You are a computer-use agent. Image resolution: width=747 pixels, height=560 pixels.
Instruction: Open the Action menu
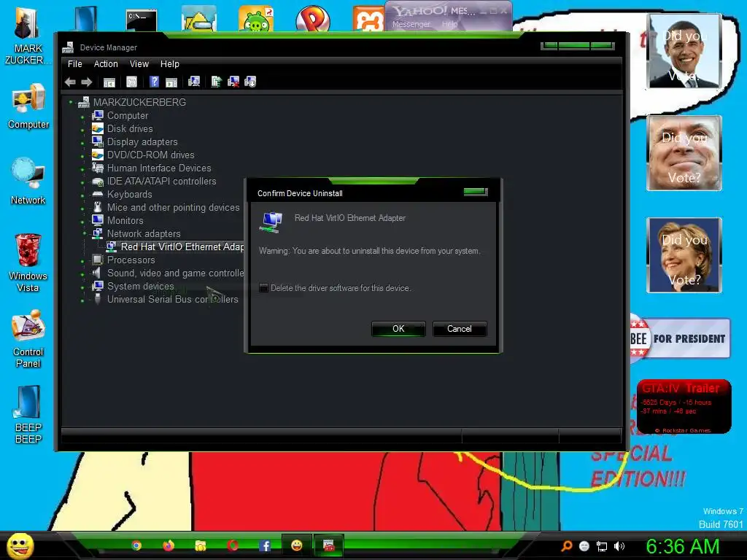click(106, 64)
